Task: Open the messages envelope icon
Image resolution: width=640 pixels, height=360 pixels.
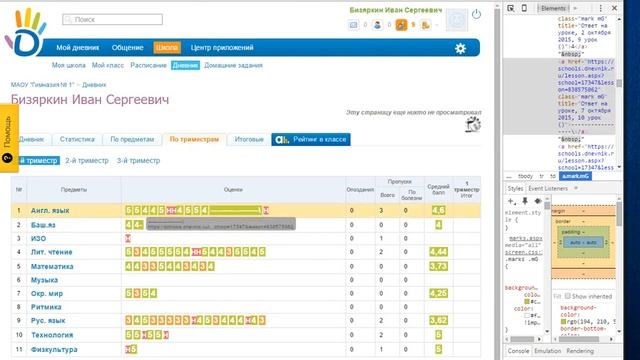Action: pos(353,25)
